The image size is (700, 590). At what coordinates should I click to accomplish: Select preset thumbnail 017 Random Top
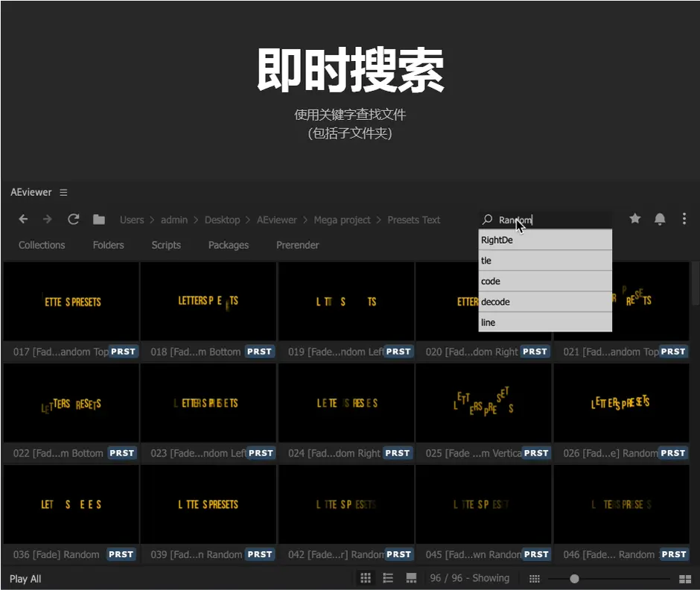[x=71, y=302]
